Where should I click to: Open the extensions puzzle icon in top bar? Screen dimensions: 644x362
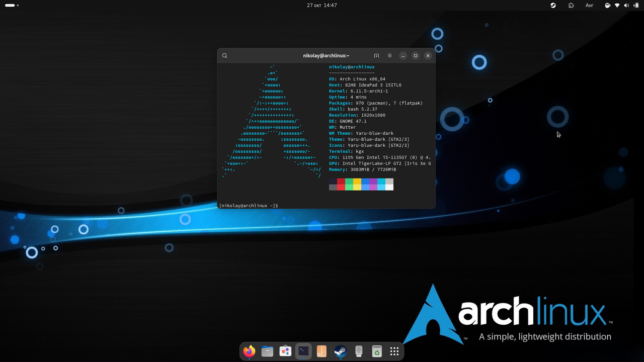click(x=571, y=6)
